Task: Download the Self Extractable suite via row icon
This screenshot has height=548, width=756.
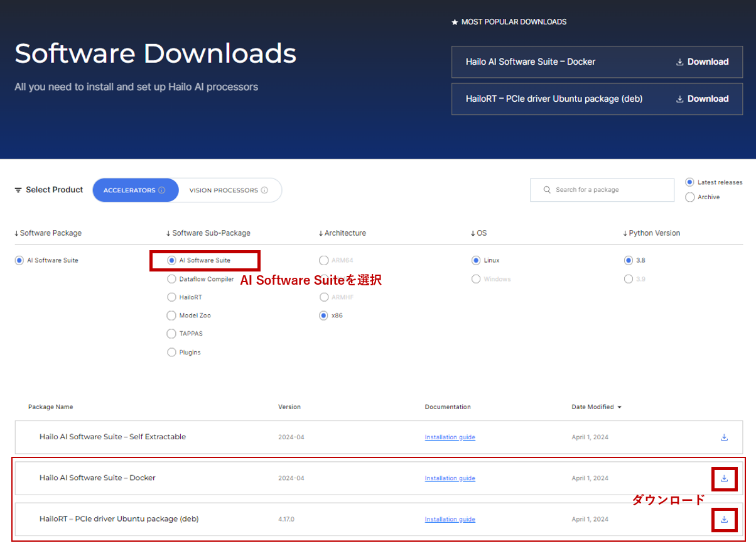Action: pyautogui.click(x=724, y=437)
